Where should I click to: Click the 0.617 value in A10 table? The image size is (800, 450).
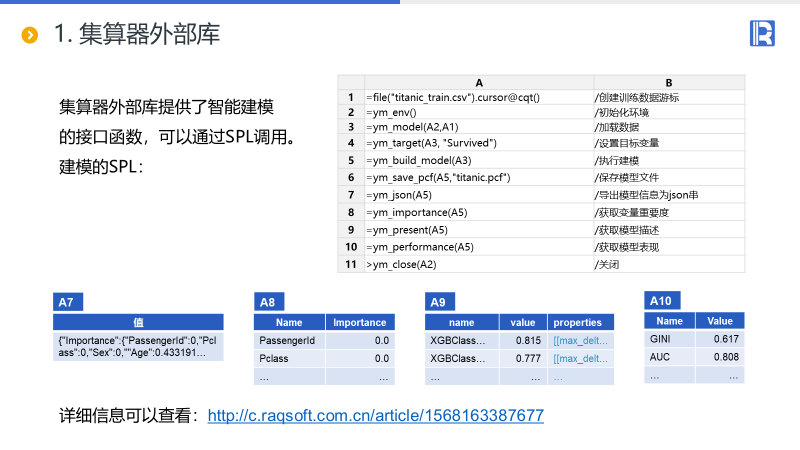tap(720, 339)
